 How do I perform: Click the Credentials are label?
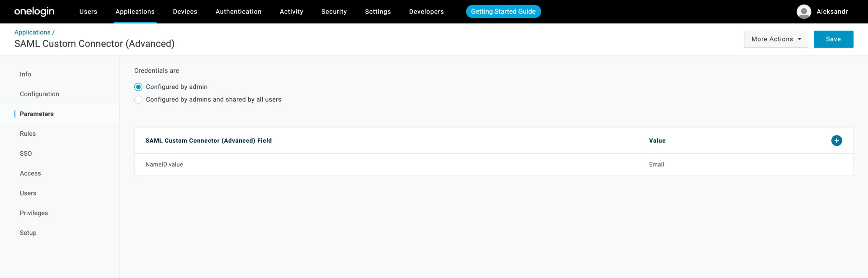[156, 71]
